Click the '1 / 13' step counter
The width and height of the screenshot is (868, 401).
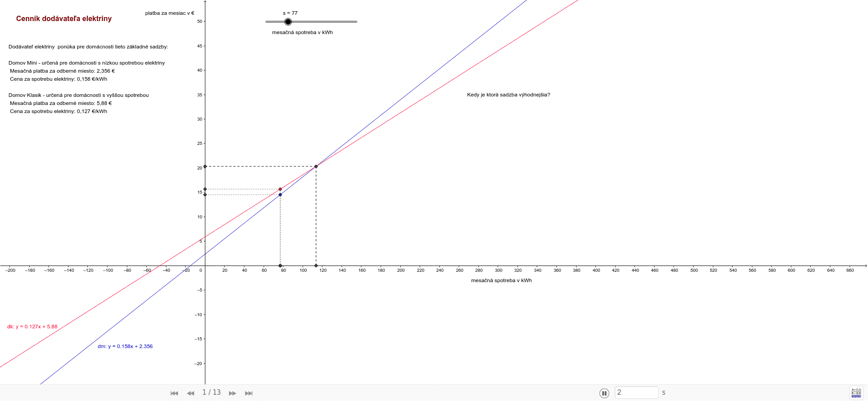(212, 392)
